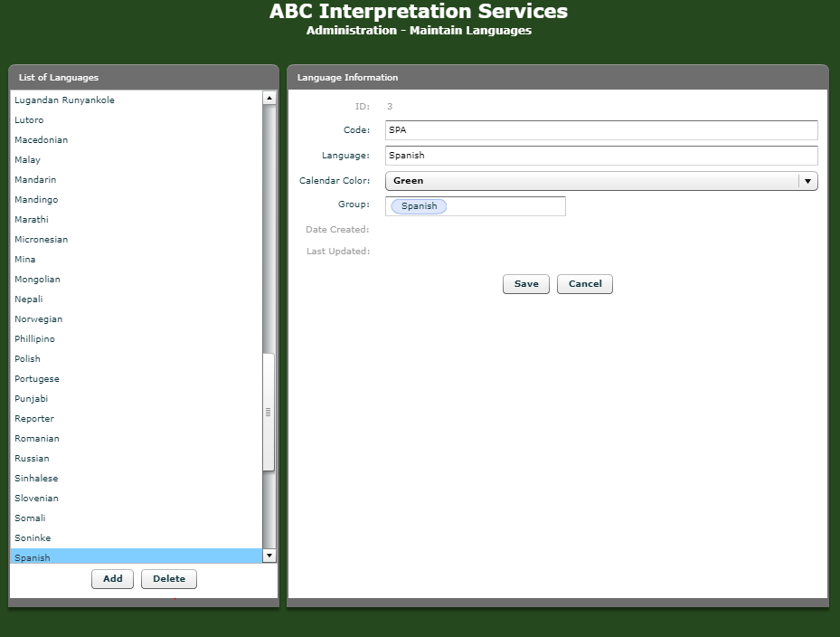Select Mongolian in the language list
Screen dimensions: 840x637
pyautogui.click(x=137, y=280)
